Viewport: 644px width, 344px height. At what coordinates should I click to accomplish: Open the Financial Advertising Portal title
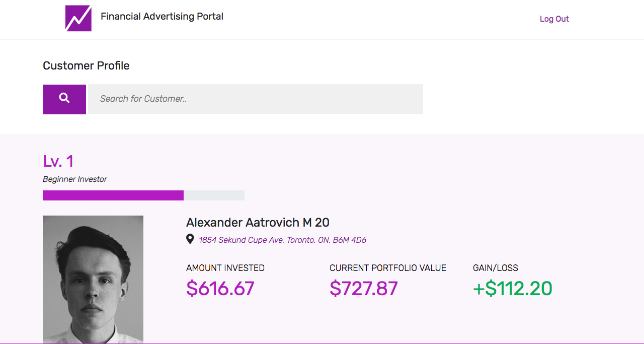click(162, 17)
